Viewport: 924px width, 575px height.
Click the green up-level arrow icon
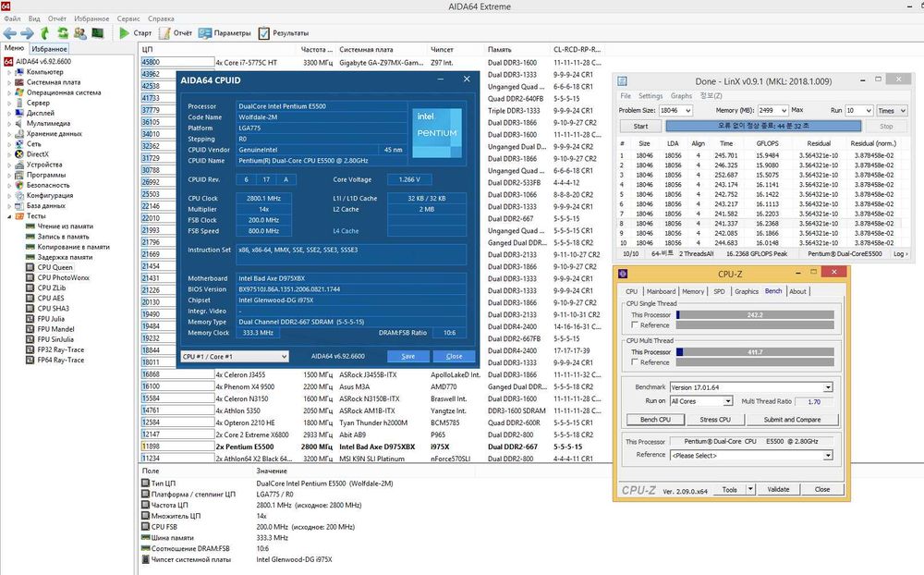44,33
